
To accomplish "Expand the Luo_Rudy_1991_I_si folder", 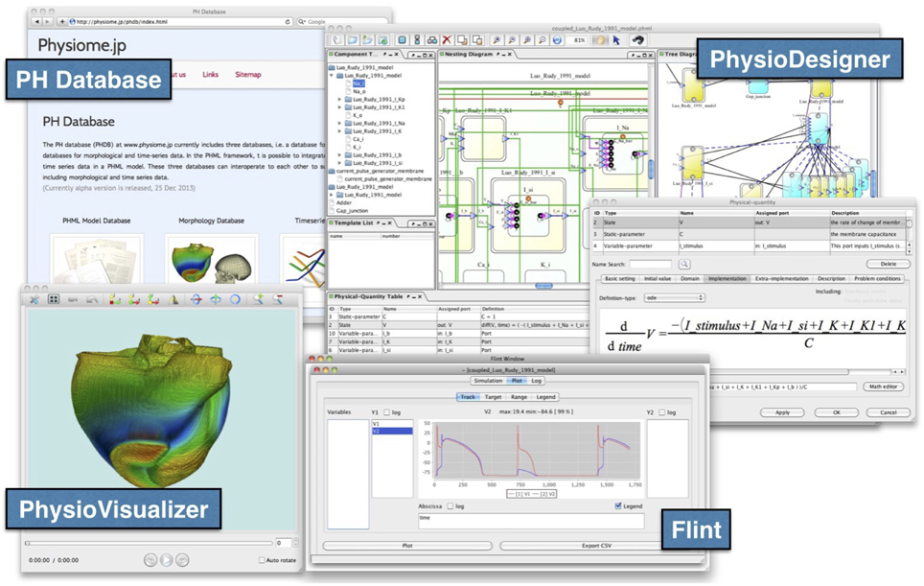I will click(x=339, y=163).
